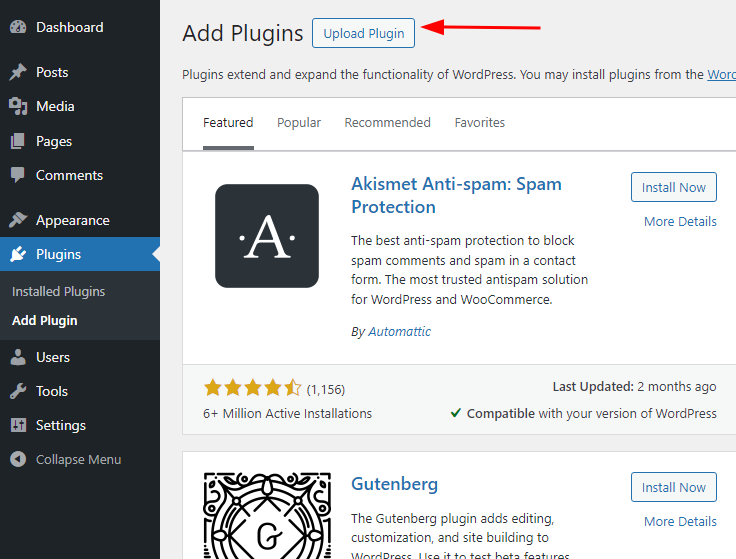736x559 pixels.
Task: Switch to the Recommended tab
Action: click(387, 123)
